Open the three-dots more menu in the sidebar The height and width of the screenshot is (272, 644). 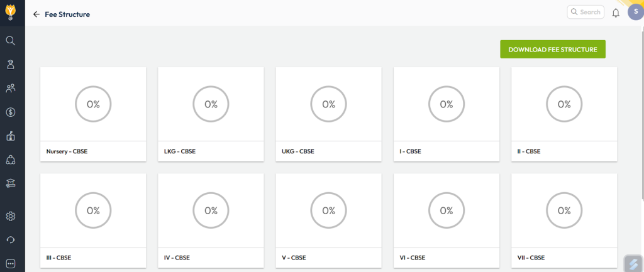[11, 263]
